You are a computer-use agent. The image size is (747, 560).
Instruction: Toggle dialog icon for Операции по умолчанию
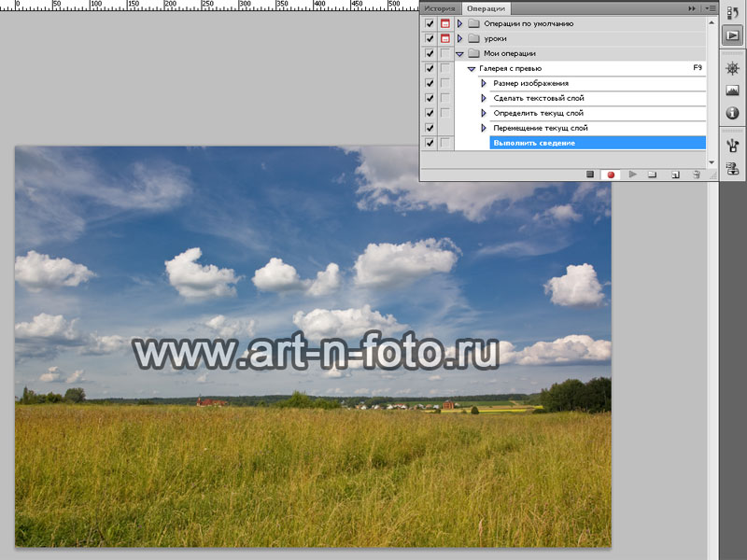point(445,23)
